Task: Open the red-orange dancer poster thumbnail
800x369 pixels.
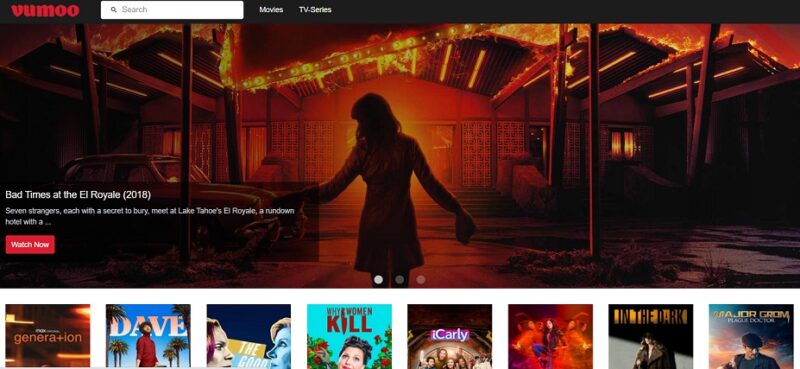Action: coord(551,336)
